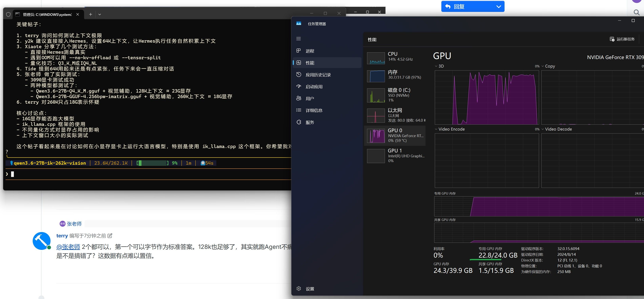This screenshot has width=644, height=299.
Task: Minimize the Task Manager window
Action: click(x=619, y=20)
